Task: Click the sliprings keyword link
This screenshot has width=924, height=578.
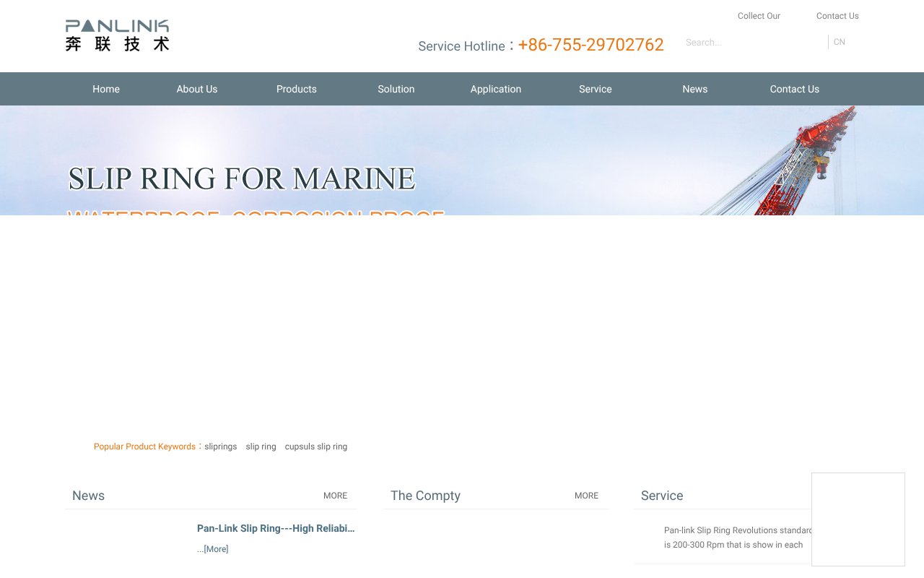Action: tap(220, 446)
